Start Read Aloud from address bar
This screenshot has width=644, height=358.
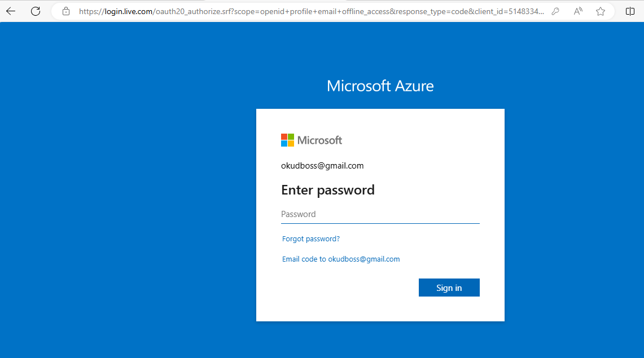coord(578,11)
